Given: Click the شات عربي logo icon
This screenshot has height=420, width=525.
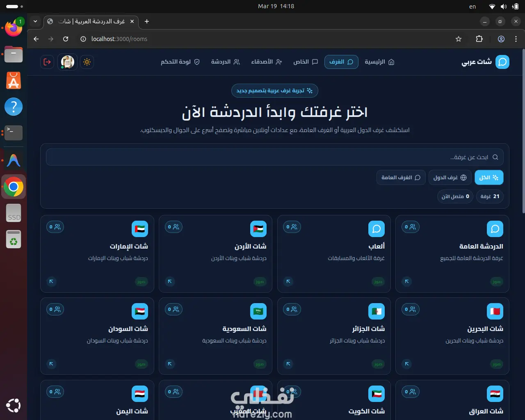Looking at the screenshot, I should [502, 62].
